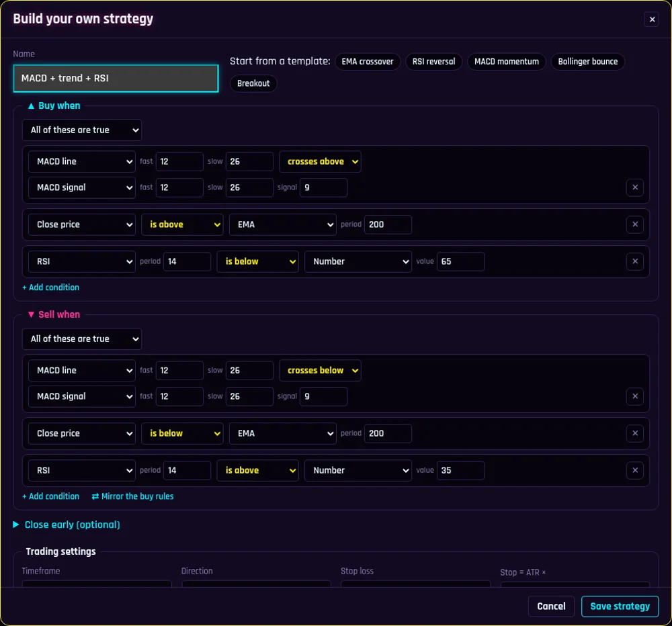Edit Buy MACD line slow value 26

(x=249, y=161)
